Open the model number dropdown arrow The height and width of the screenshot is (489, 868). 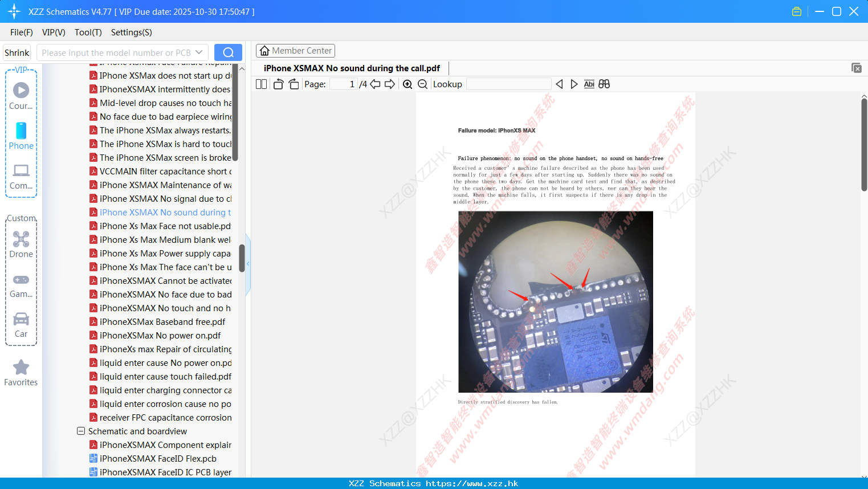[x=199, y=52]
